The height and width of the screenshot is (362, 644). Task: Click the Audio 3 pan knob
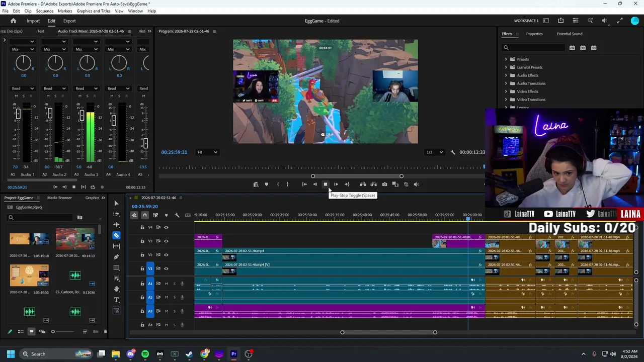pyautogui.click(x=87, y=63)
